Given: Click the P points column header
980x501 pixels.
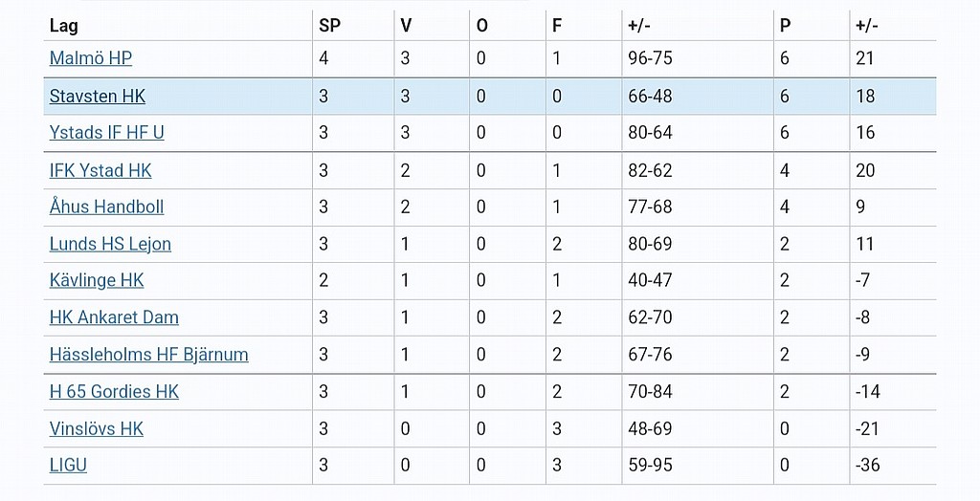Looking at the screenshot, I should (x=785, y=26).
